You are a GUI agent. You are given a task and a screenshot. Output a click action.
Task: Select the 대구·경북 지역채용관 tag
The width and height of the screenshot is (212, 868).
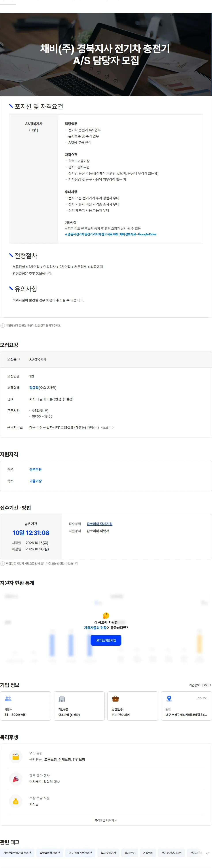pos(80,853)
